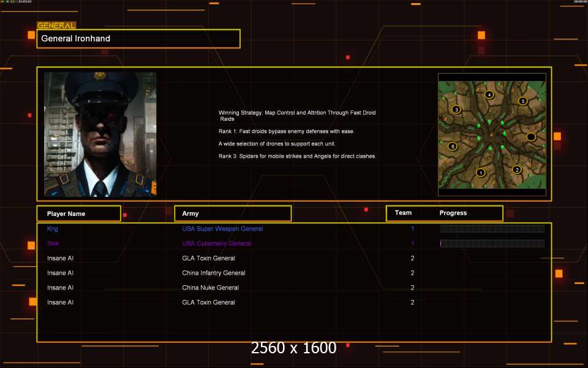
Task: Select start position marker 6 on the minimap
Action: pos(452,147)
